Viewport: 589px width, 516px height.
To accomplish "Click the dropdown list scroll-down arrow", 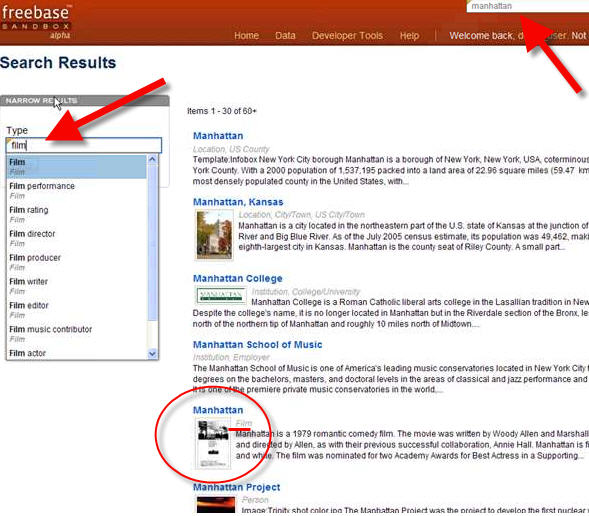I will [x=152, y=354].
